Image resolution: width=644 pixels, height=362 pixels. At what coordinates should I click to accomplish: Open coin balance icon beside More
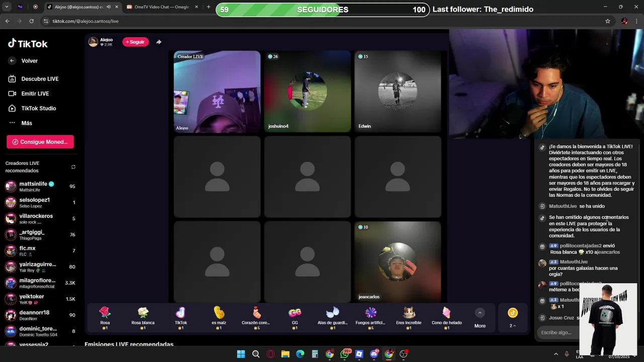[512, 313]
